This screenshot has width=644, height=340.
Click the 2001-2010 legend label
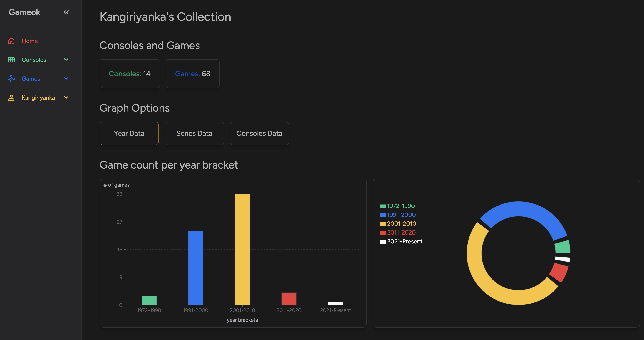click(x=402, y=224)
